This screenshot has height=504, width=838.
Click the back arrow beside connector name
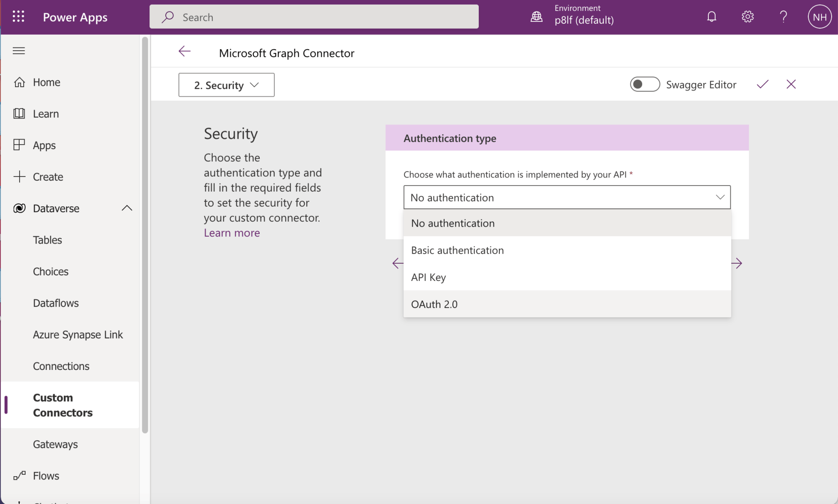(184, 52)
